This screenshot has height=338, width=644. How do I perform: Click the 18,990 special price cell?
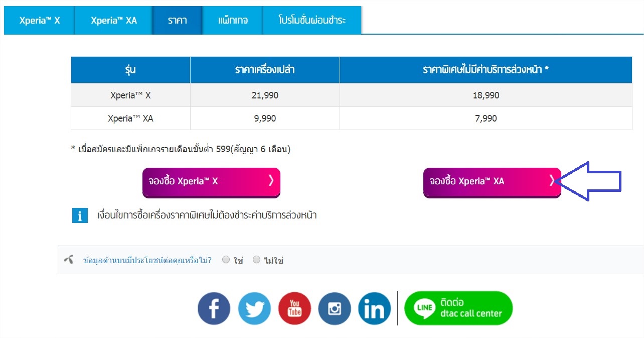(486, 95)
